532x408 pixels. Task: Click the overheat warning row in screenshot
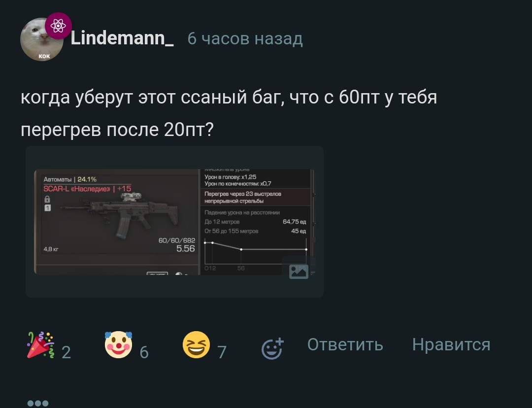[x=256, y=197]
